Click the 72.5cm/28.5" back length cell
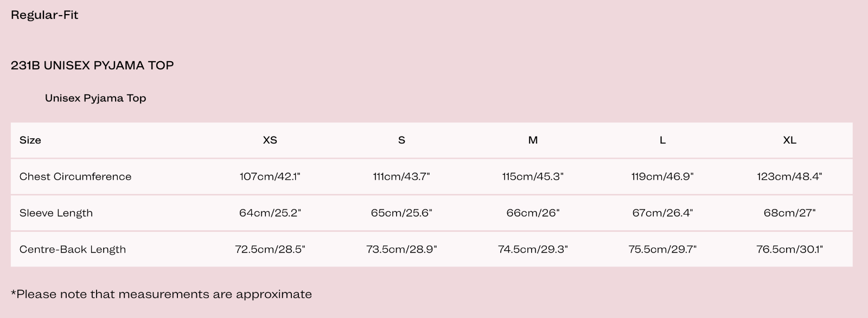The width and height of the screenshot is (868, 318). [x=270, y=249]
